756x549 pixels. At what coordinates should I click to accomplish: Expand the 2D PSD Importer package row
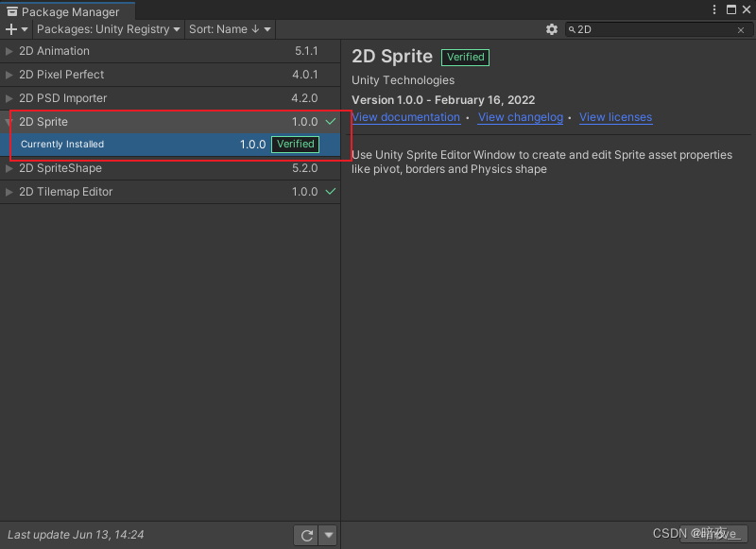(x=9, y=98)
